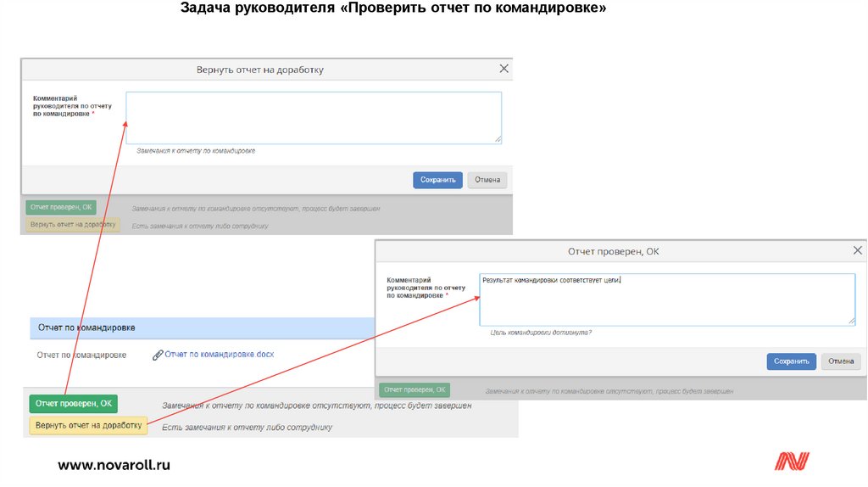This screenshot has height=487, width=868.
Task: Click the resize grip of the first dialog's textarea
Action: pos(498,140)
